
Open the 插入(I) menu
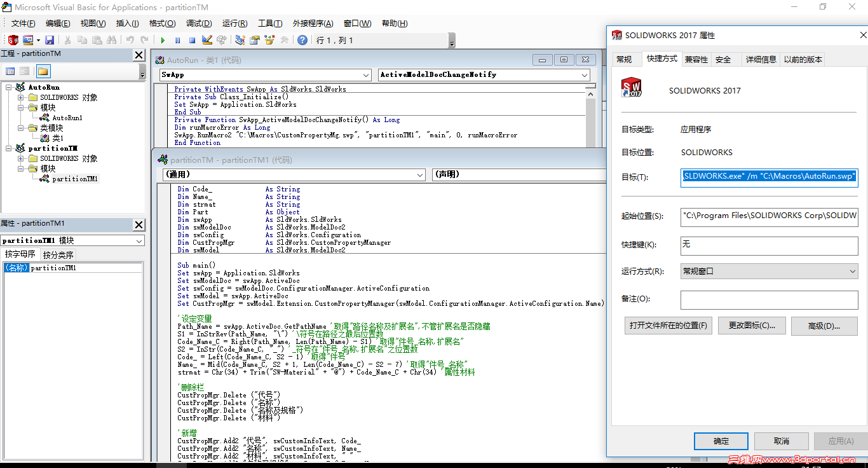128,24
